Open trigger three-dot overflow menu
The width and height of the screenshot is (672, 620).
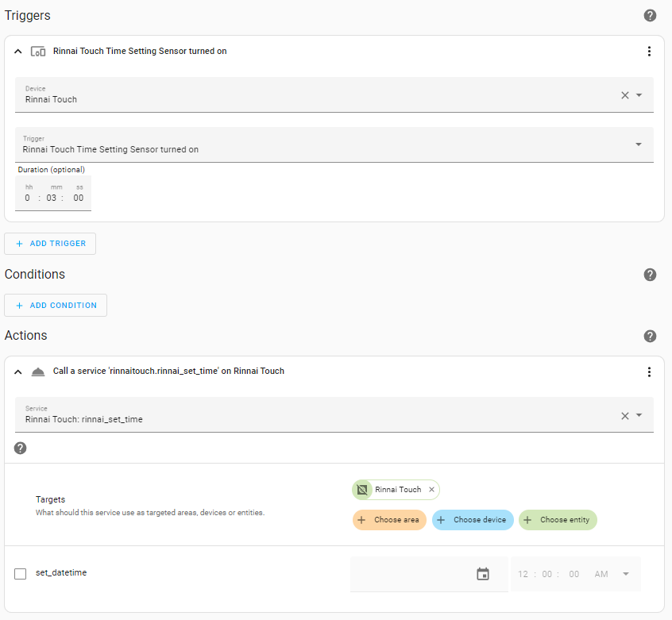[x=649, y=52]
